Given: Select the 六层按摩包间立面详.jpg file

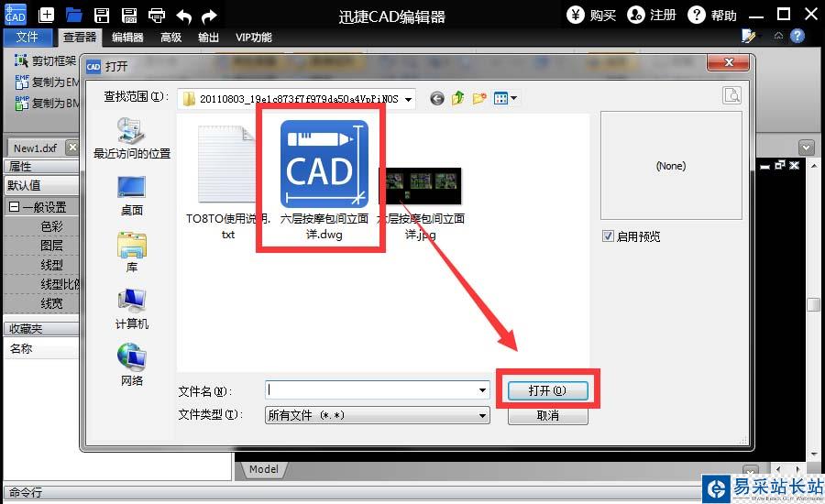Looking at the screenshot, I should 421,203.
